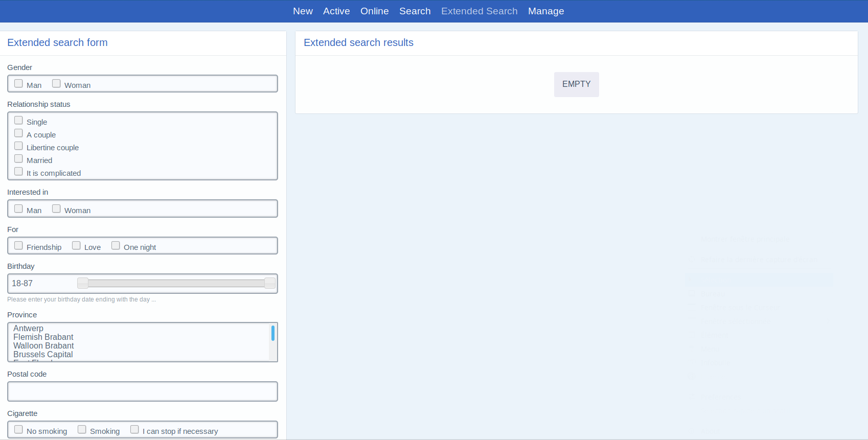
Task: Toggle the It is complicated checkbox
Action: click(19, 172)
